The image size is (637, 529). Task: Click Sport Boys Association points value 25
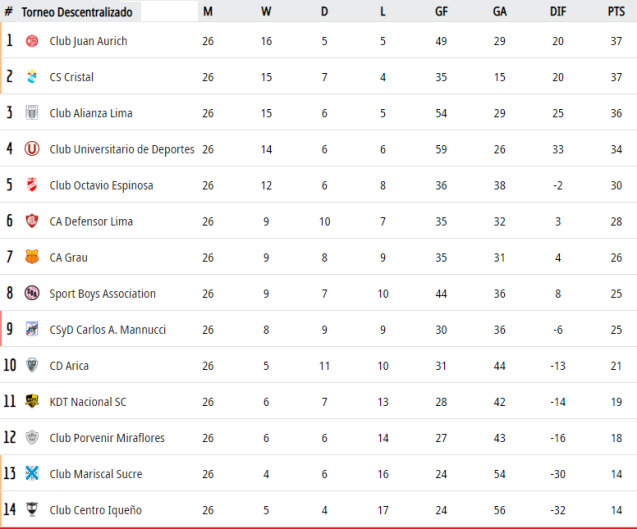coord(616,294)
